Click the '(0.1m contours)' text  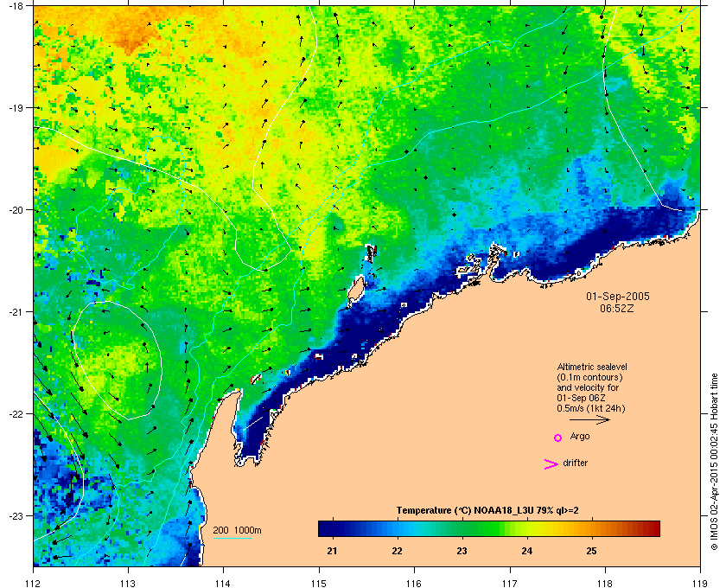click(589, 377)
